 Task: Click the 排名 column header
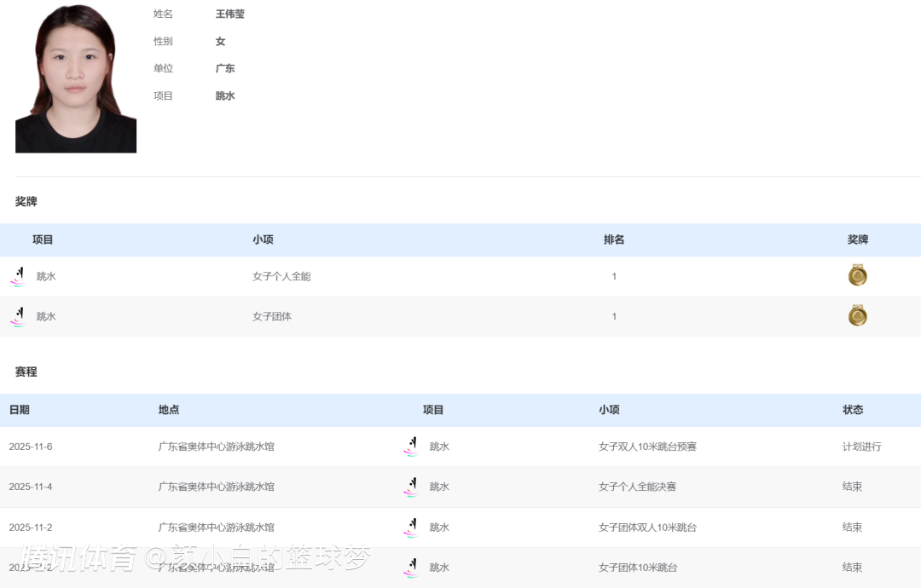pos(614,240)
